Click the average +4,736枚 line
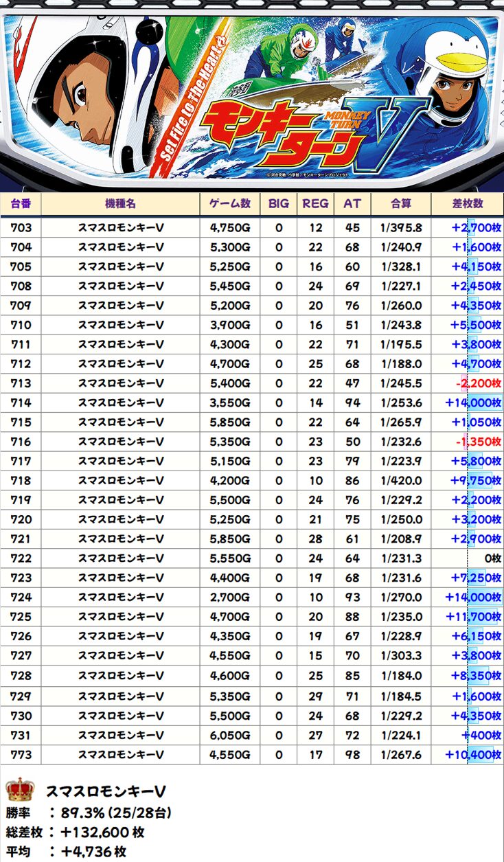Viewport: 504px width, 862px height. 66,852
